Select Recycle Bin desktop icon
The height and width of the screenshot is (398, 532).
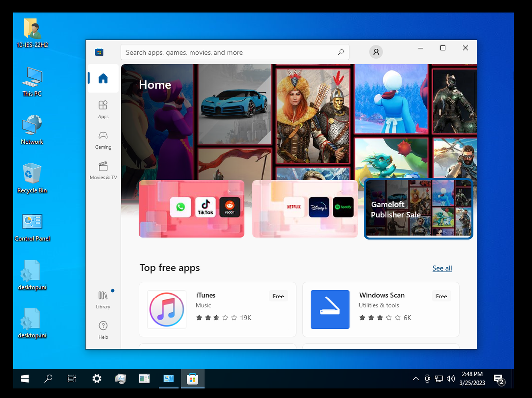click(x=32, y=179)
